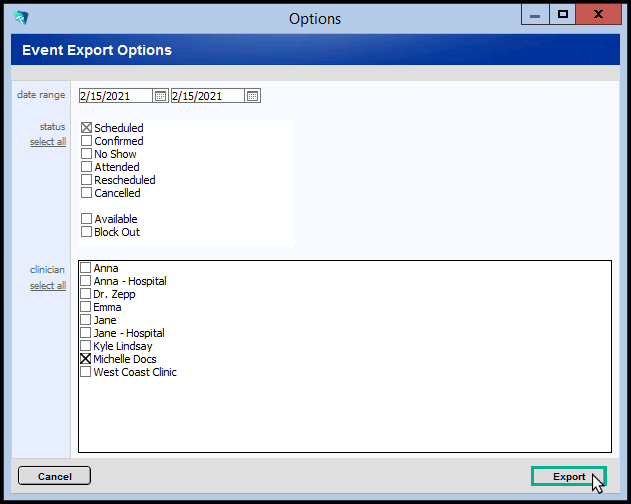Toggle the Block Out checkbox
Screen dimensions: 631x504
86,232
